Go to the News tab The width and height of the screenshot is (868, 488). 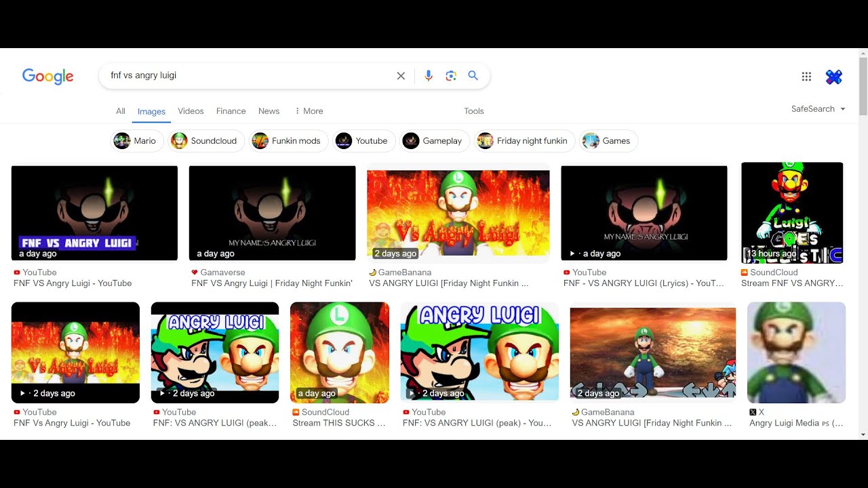click(269, 111)
